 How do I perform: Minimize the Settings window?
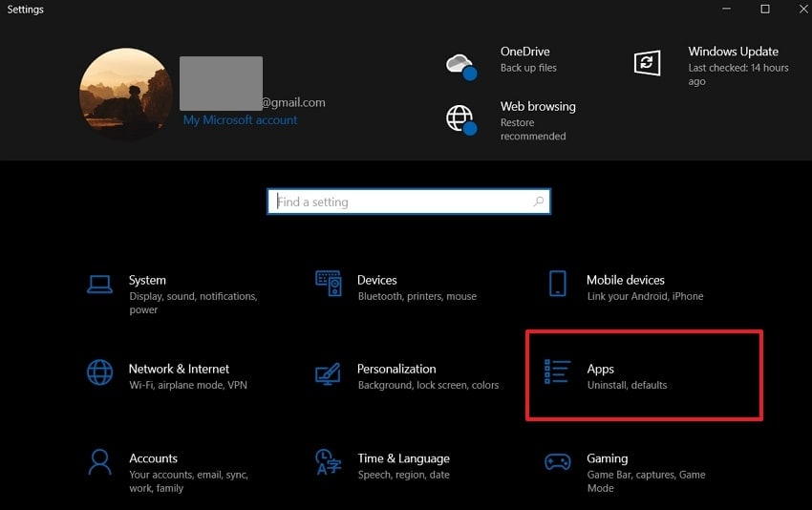(726, 9)
